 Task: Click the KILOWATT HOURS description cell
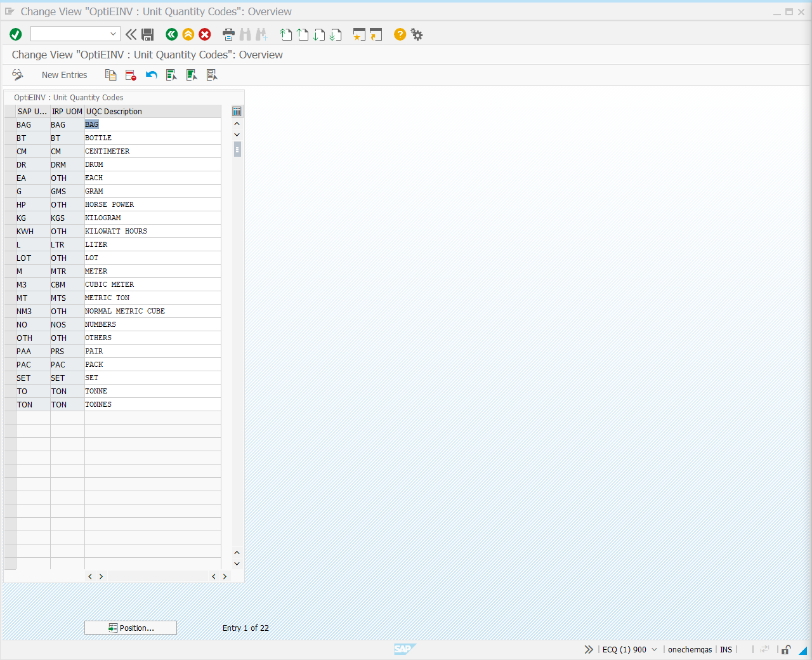[152, 231]
